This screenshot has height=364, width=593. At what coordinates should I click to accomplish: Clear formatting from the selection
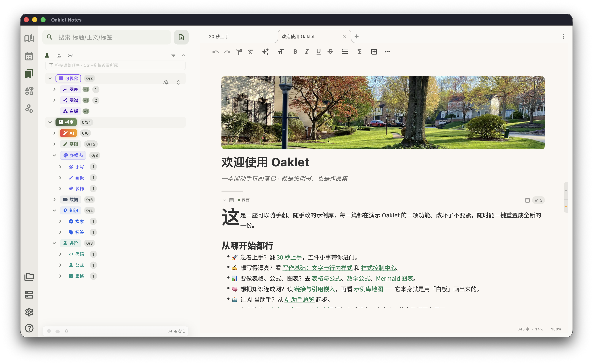point(251,52)
